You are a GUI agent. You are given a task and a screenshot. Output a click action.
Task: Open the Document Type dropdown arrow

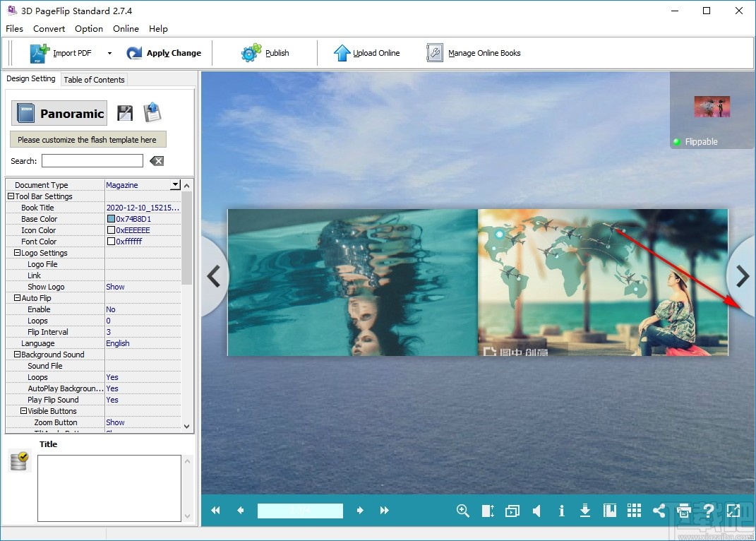click(175, 185)
